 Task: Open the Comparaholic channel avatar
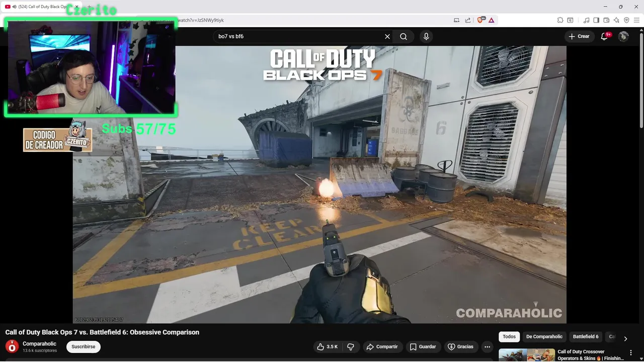click(12, 346)
